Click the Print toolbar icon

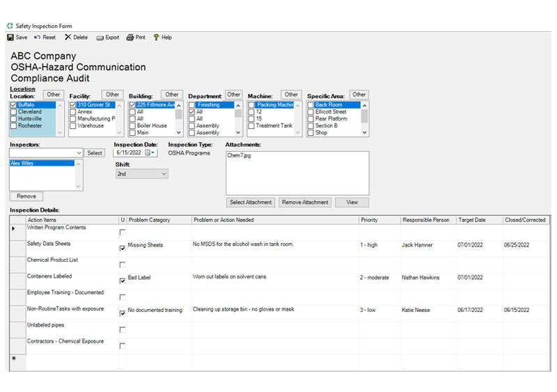pos(130,38)
